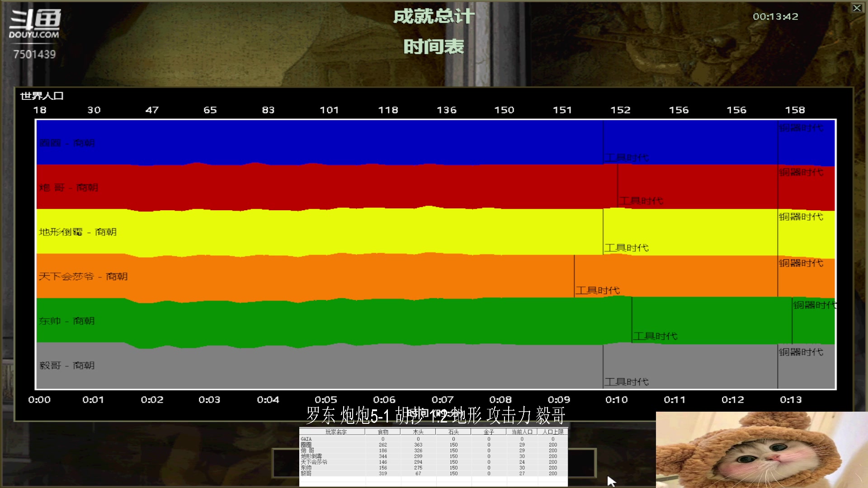Click the 工具时代 marker in the blue band
Viewport: 868px width, 488px height.
click(627, 157)
